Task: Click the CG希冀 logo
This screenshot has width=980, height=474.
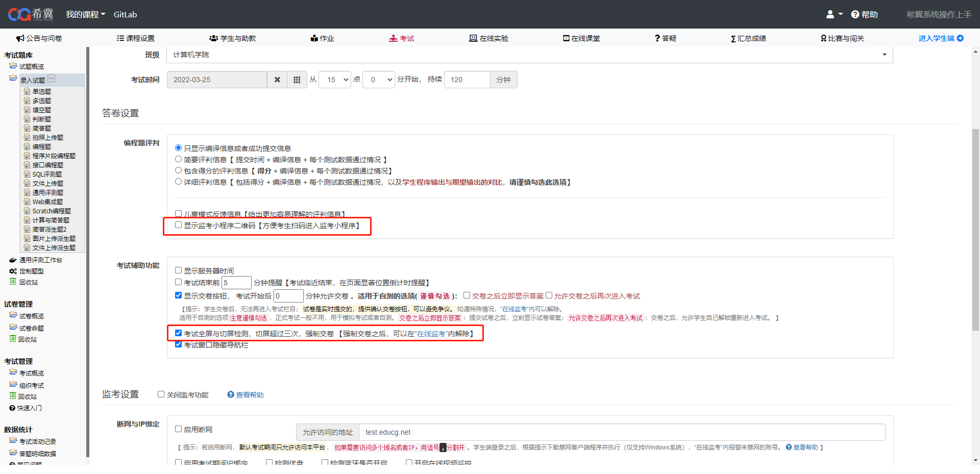Action: pyautogui.click(x=31, y=14)
